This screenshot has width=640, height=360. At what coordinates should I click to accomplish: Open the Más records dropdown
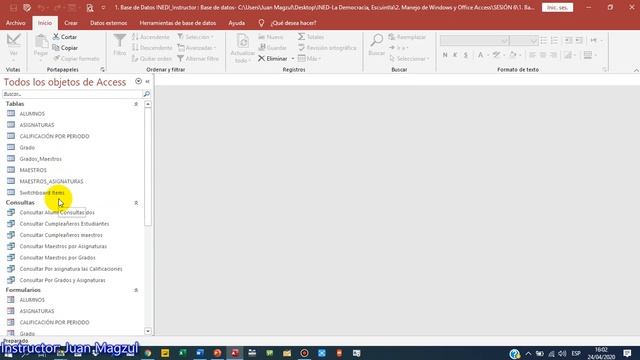click(309, 59)
